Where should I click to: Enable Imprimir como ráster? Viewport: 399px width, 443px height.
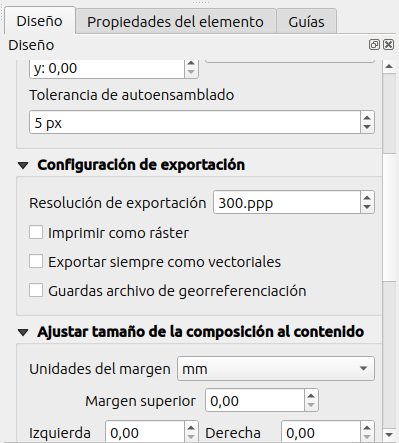point(36,233)
